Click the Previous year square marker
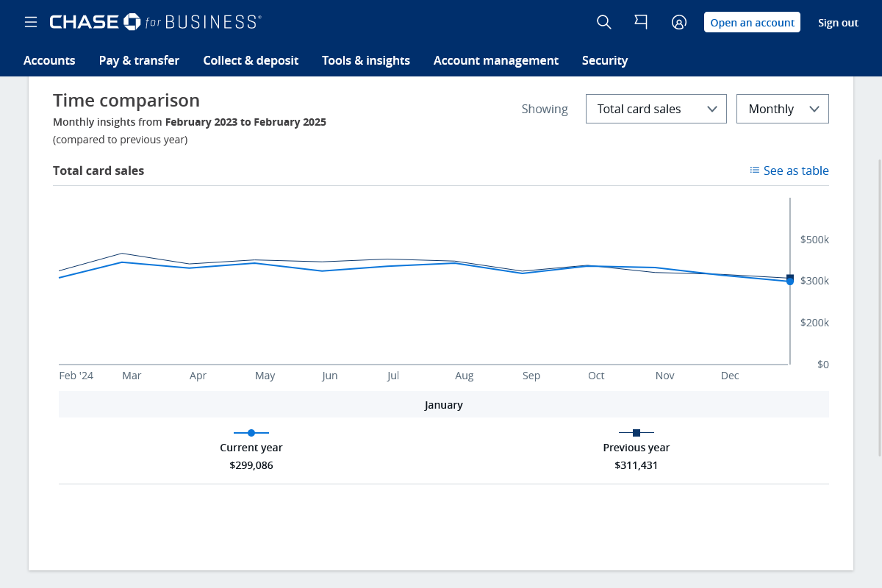The image size is (882, 588). pyautogui.click(x=636, y=433)
